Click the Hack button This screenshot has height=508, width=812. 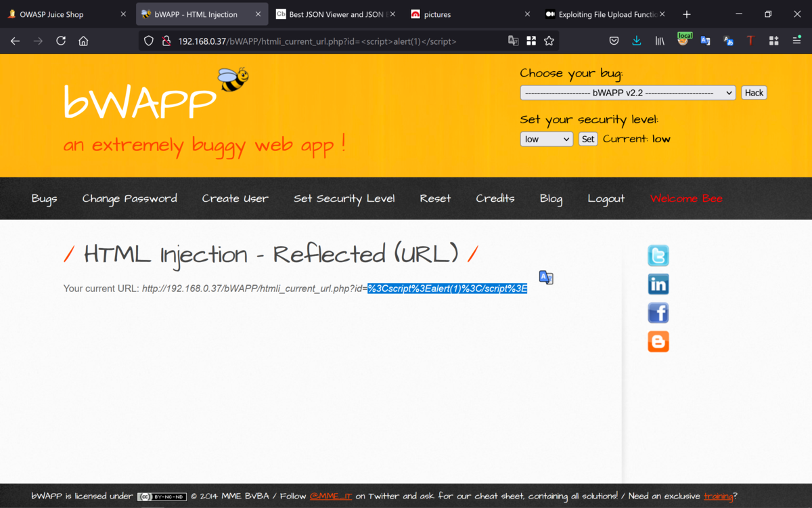tap(754, 93)
